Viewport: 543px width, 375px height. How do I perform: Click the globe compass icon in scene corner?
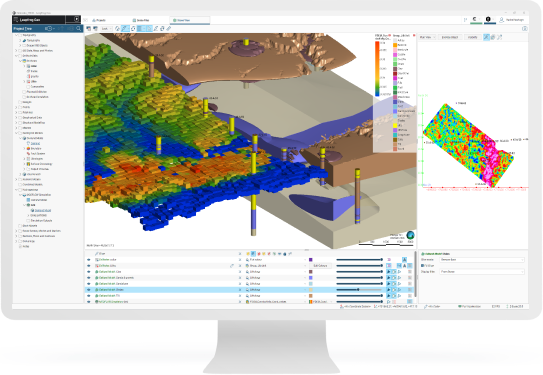point(410,235)
